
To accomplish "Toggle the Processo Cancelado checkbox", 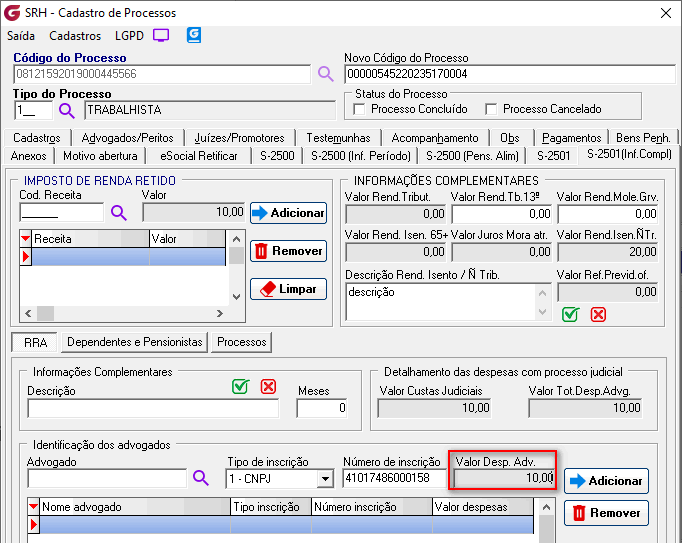I will pyautogui.click(x=491, y=109).
